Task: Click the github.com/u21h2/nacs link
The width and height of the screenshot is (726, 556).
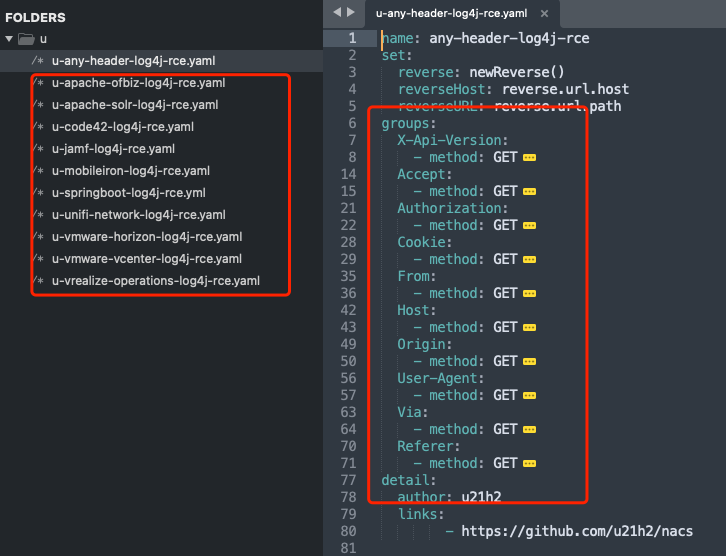Action: pos(577,531)
